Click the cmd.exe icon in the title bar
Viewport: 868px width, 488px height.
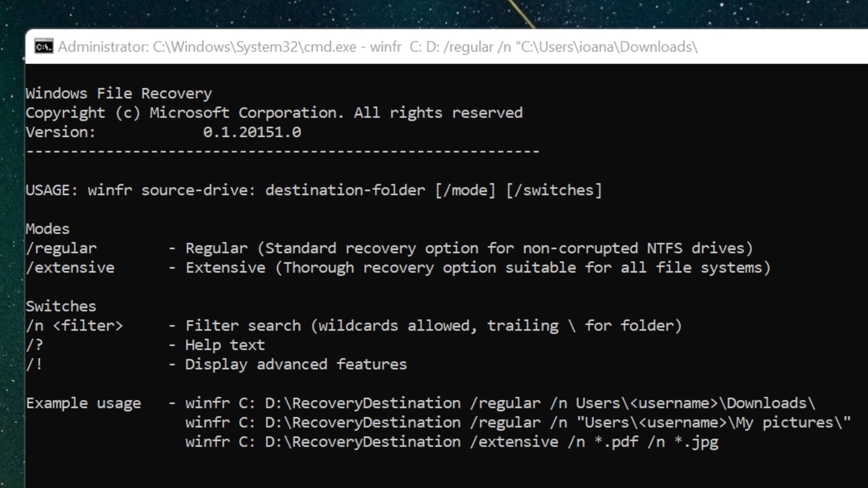pyautogui.click(x=44, y=47)
